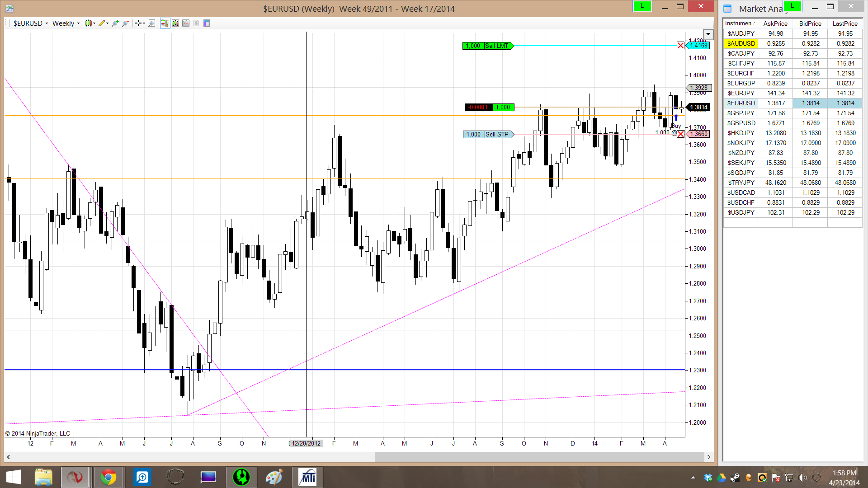Select the drawing tools pencil icon
This screenshot has height=488, width=868.
102,23
